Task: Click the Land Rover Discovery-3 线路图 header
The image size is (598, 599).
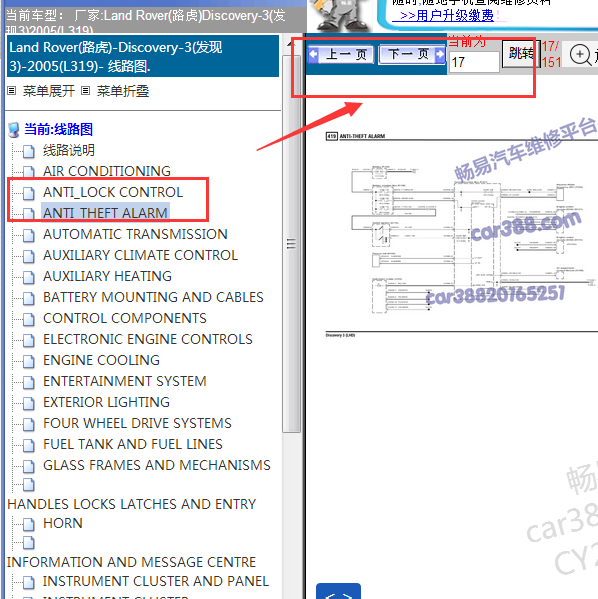Action: (x=143, y=57)
